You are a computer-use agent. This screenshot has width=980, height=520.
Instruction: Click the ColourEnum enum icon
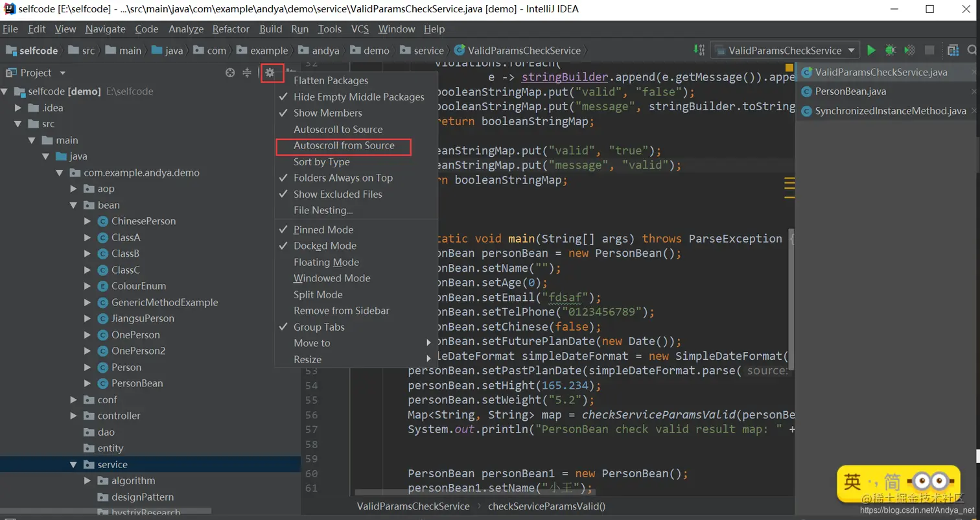coord(102,286)
